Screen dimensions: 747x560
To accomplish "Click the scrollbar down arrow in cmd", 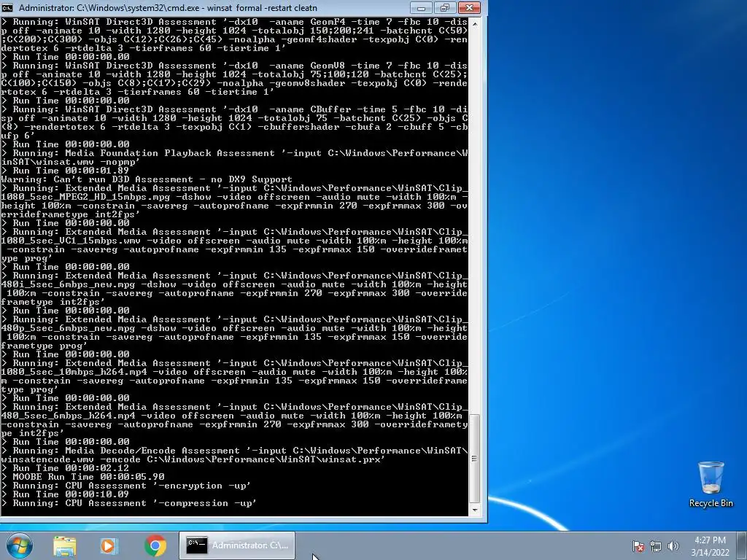I will (474, 510).
